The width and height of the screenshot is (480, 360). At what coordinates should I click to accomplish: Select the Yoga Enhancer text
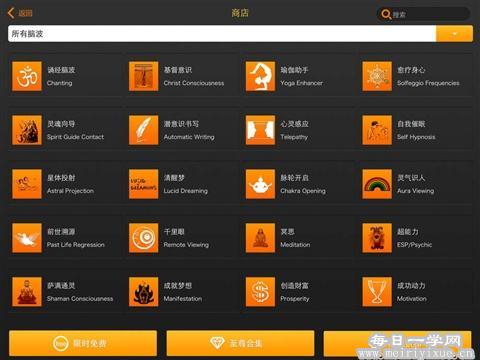click(x=301, y=83)
